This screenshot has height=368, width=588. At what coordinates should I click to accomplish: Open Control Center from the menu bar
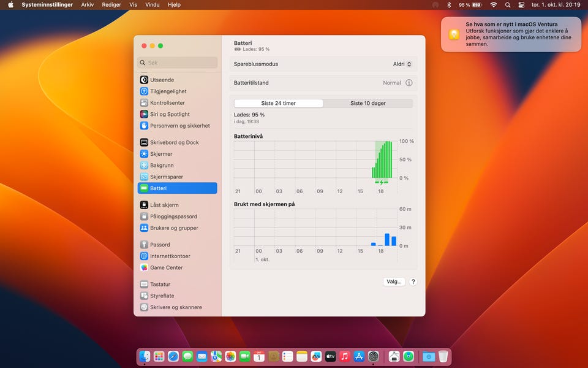click(x=521, y=5)
